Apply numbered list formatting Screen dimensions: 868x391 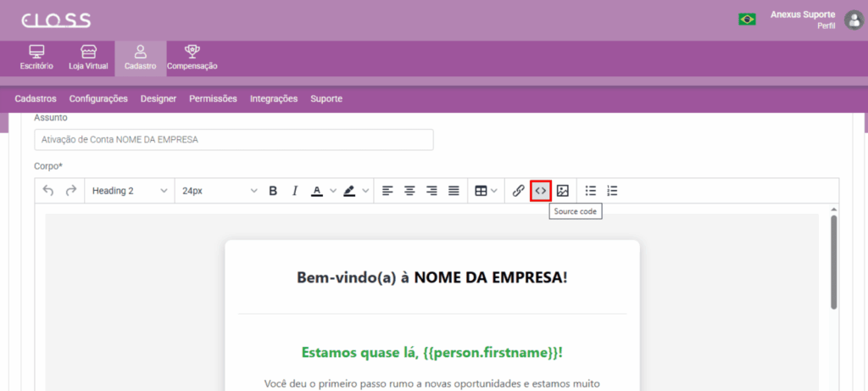613,191
